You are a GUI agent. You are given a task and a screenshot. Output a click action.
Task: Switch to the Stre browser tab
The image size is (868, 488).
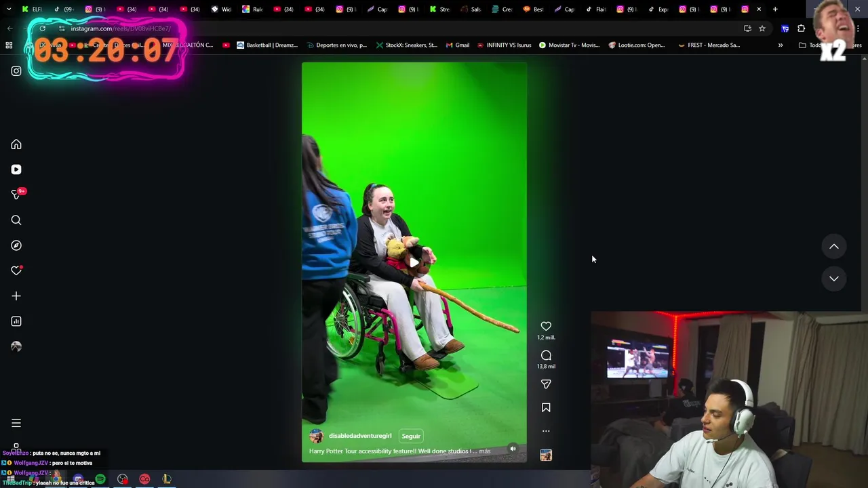pos(439,9)
